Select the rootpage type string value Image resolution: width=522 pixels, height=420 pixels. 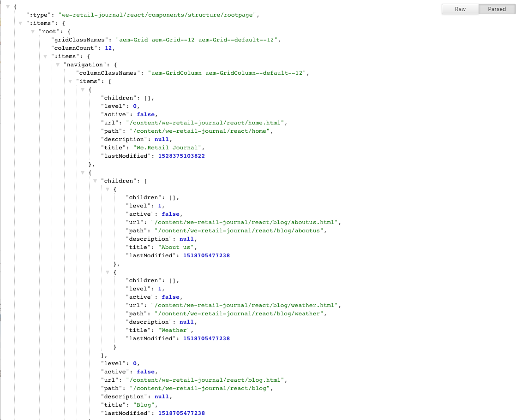pos(157,15)
